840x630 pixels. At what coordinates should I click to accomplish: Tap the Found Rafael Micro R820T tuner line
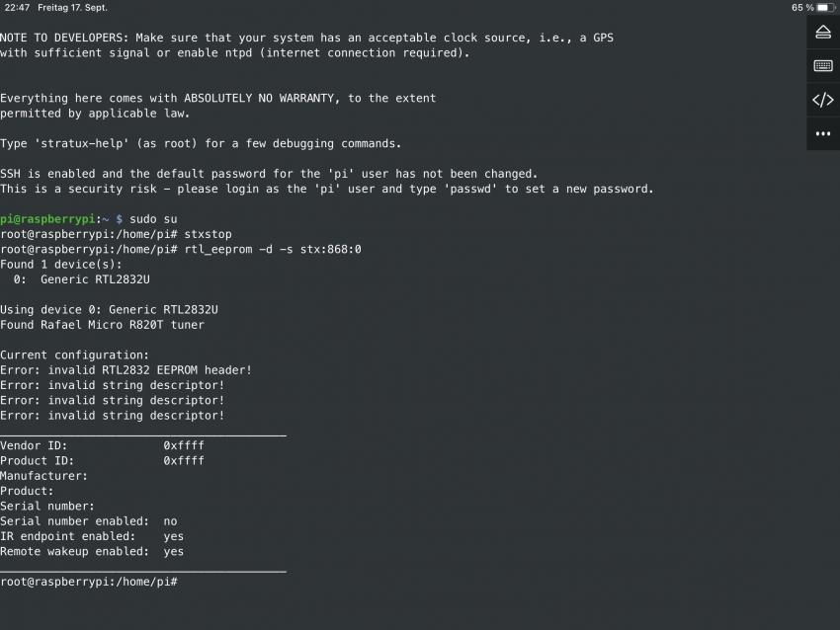tap(103, 325)
